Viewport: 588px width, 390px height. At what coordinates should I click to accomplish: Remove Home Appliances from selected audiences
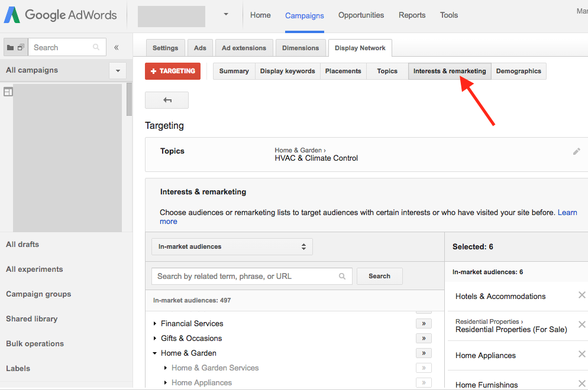581,355
